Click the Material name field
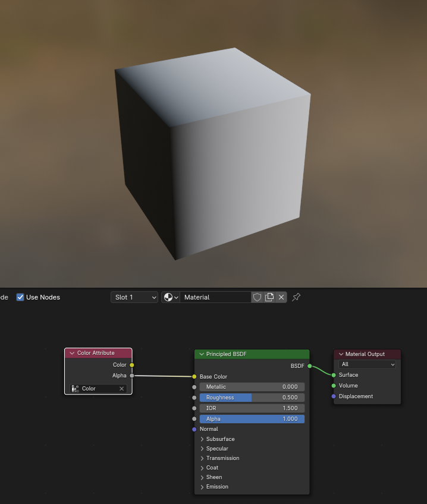Viewport: 427px width, 504px height. click(215, 297)
